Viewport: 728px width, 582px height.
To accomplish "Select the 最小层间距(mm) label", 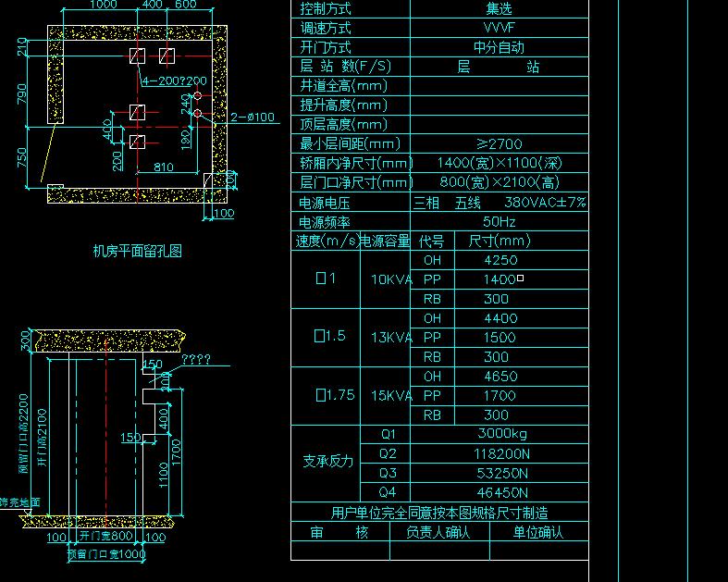I will click(350, 143).
